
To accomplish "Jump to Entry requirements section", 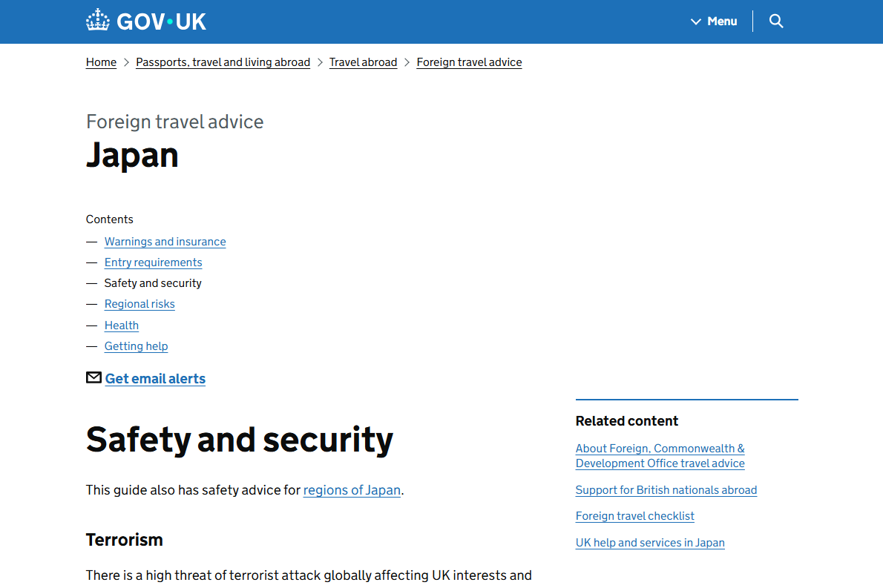I will pyautogui.click(x=153, y=262).
